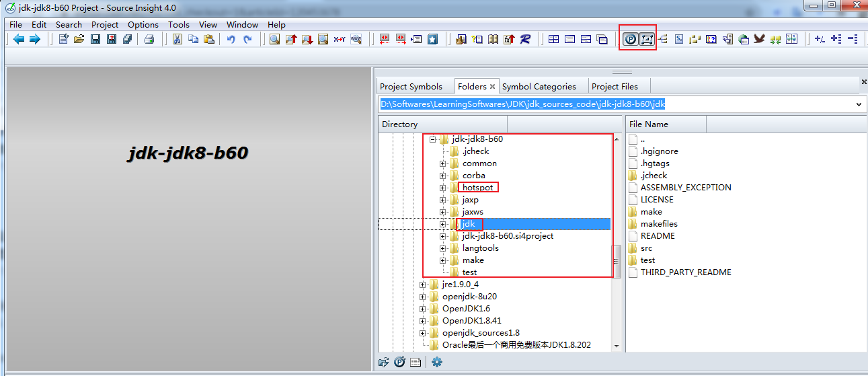Open the File menu

[15, 24]
